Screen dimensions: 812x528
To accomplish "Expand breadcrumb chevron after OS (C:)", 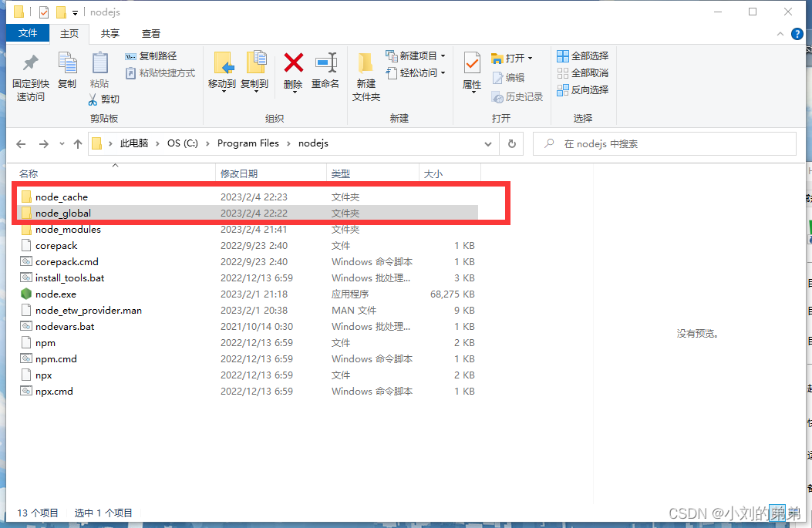I will (207, 144).
